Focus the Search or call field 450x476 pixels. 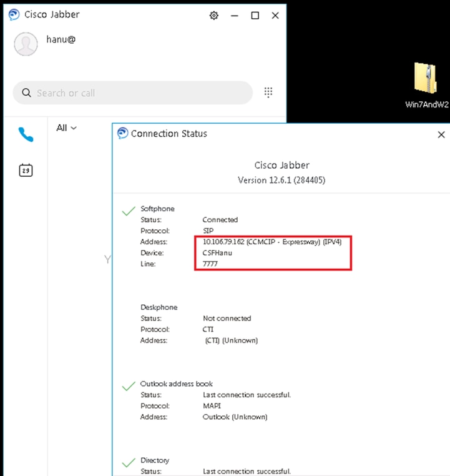[132, 92]
